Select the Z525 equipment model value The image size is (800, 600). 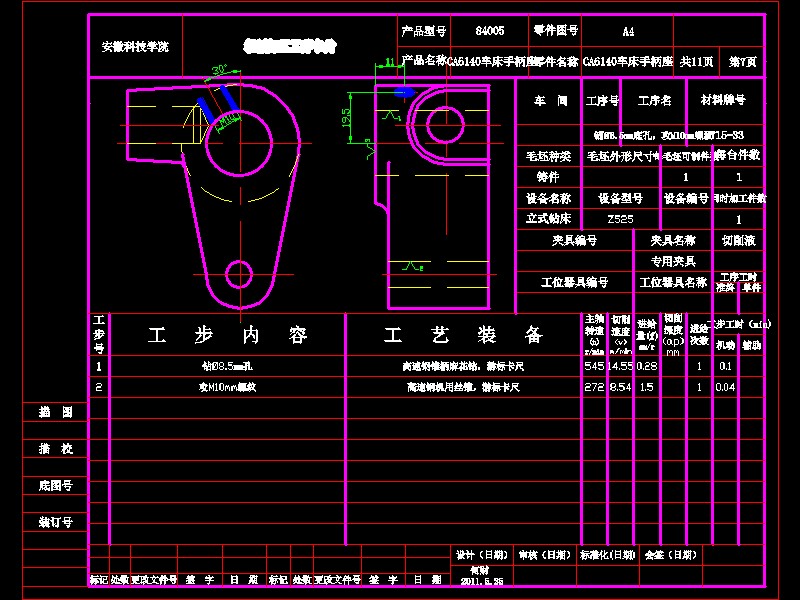click(x=620, y=219)
